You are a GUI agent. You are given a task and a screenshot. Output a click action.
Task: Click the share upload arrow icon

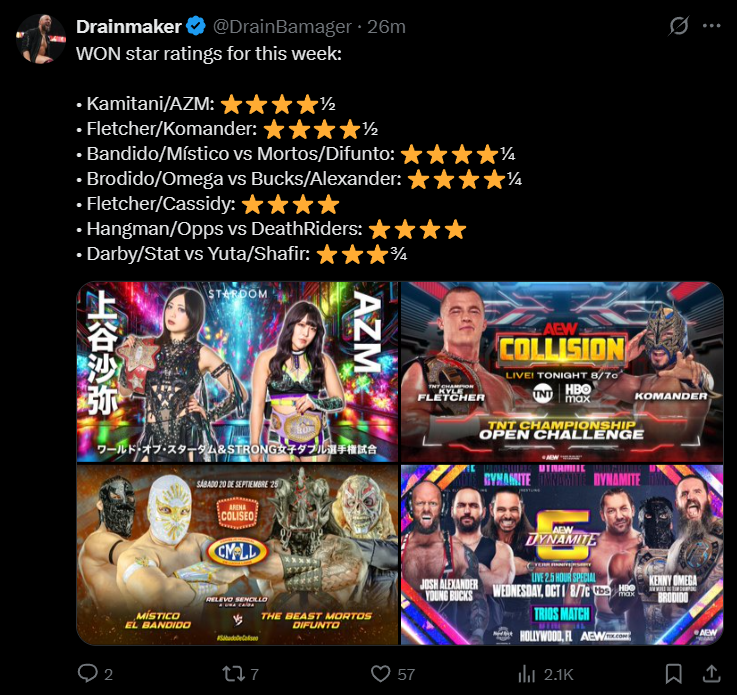(712, 674)
